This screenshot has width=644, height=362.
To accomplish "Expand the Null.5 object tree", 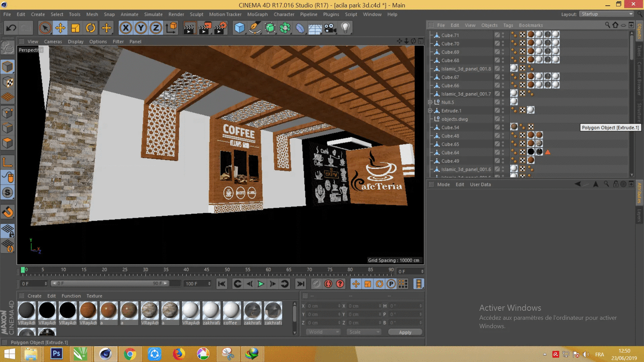I will pyautogui.click(x=430, y=102).
